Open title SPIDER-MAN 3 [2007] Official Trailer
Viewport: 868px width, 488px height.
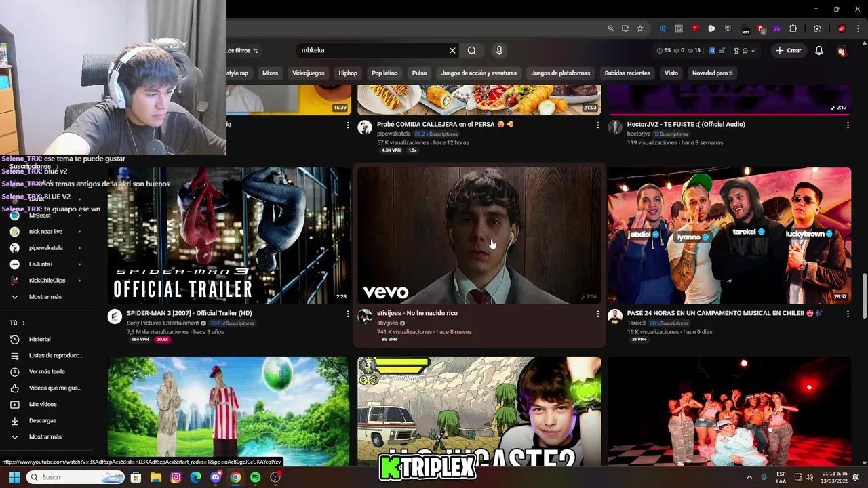tap(189, 313)
